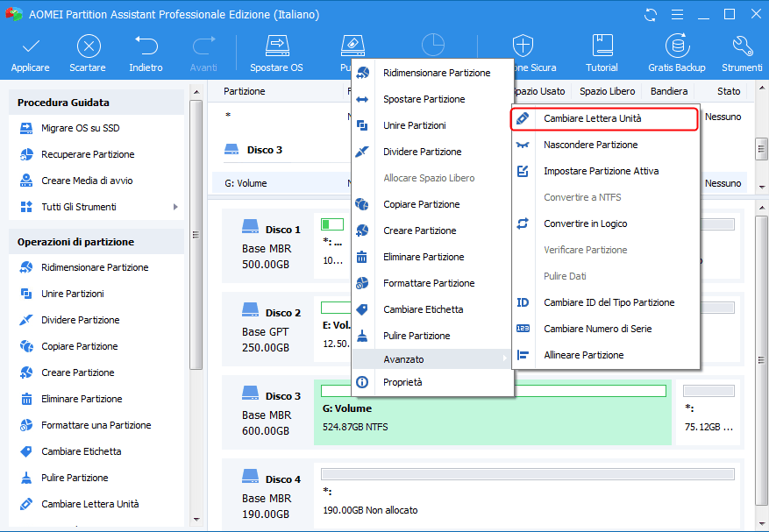Viewport: 769px width, 532px height.
Task: Click the Partizione column header
Action: tap(245, 91)
